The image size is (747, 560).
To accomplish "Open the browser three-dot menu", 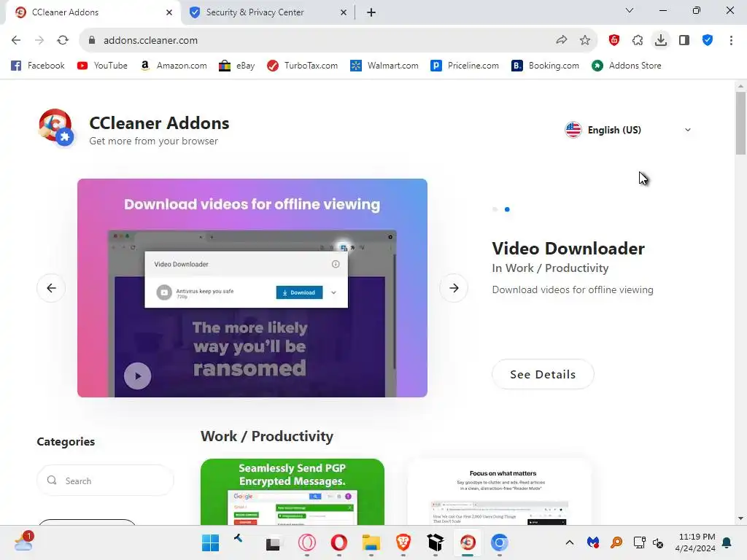I will pos(731,41).
